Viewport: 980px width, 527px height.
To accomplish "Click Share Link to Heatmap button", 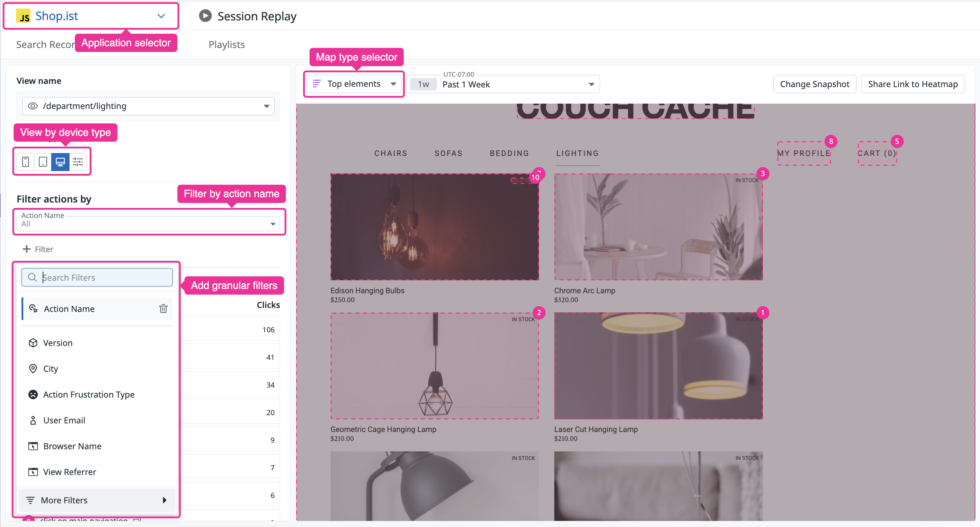I will tap(912, 84).
